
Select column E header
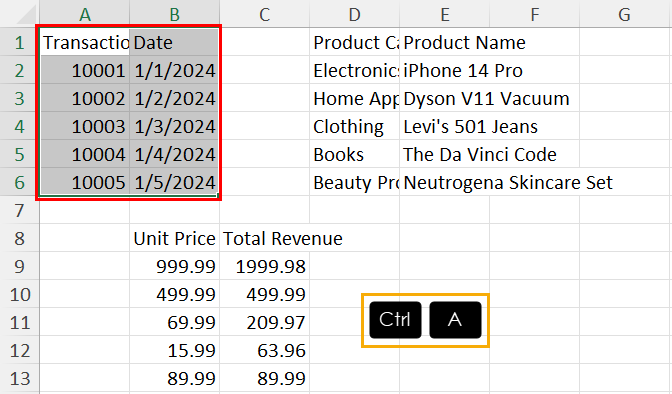click(444, 14)
